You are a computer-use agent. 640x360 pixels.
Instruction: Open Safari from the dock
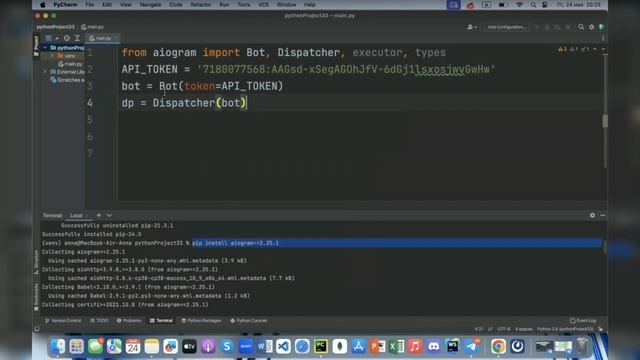(302, 346)
